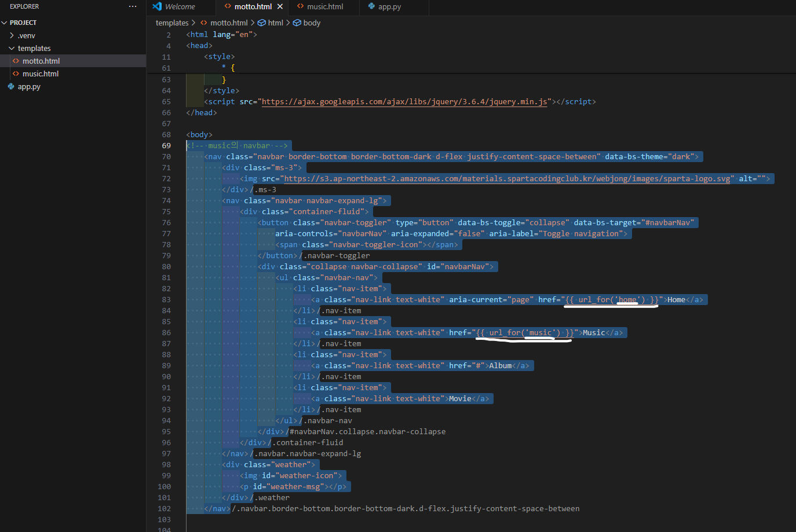The image size is (796, 532).
Task: Click the Movie anchor text in code
Action: [x=460, y=399]
